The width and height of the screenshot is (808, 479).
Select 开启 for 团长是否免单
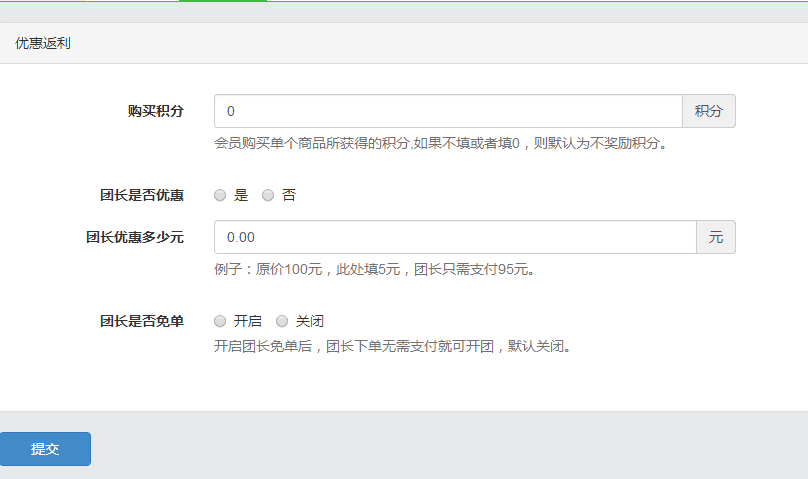tap(220, 321)
